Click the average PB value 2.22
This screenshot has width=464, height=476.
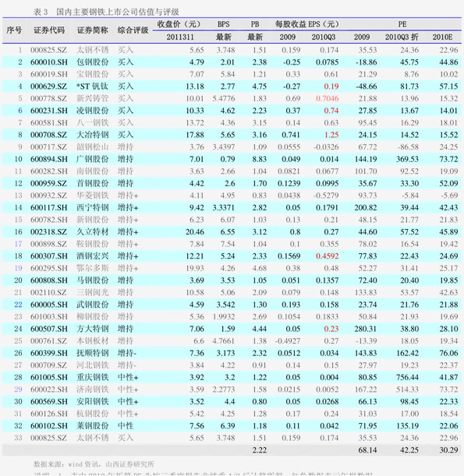tap(260, 450)
